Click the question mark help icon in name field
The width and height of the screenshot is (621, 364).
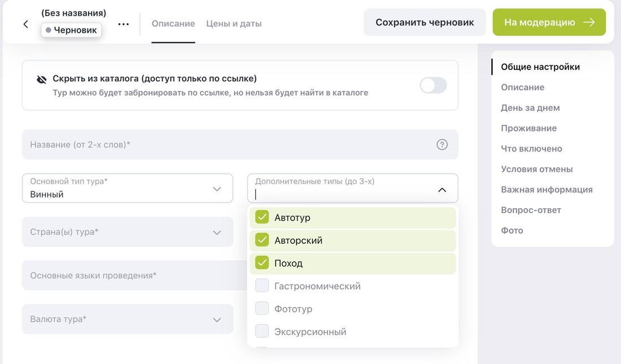click(442, 144)
